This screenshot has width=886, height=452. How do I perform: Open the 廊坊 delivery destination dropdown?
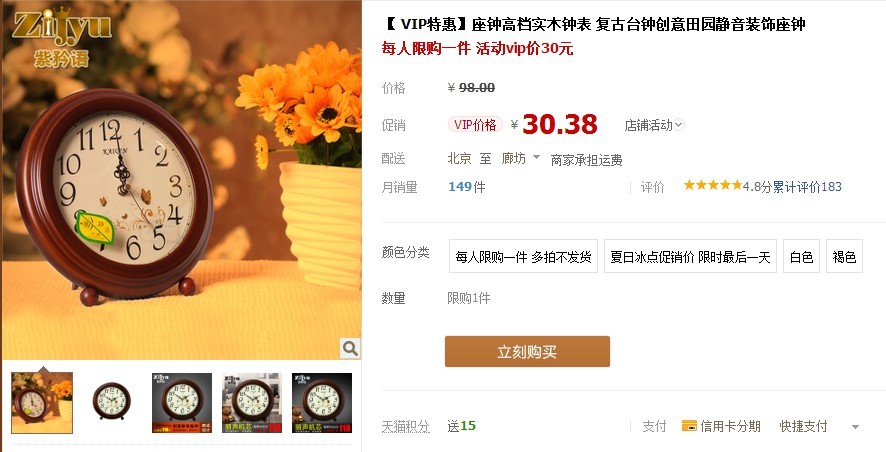[x=520, y=159]
